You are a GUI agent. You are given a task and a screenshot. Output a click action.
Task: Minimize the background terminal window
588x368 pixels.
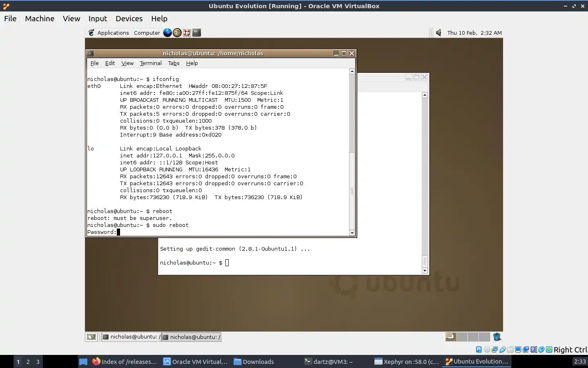point(409,77)
